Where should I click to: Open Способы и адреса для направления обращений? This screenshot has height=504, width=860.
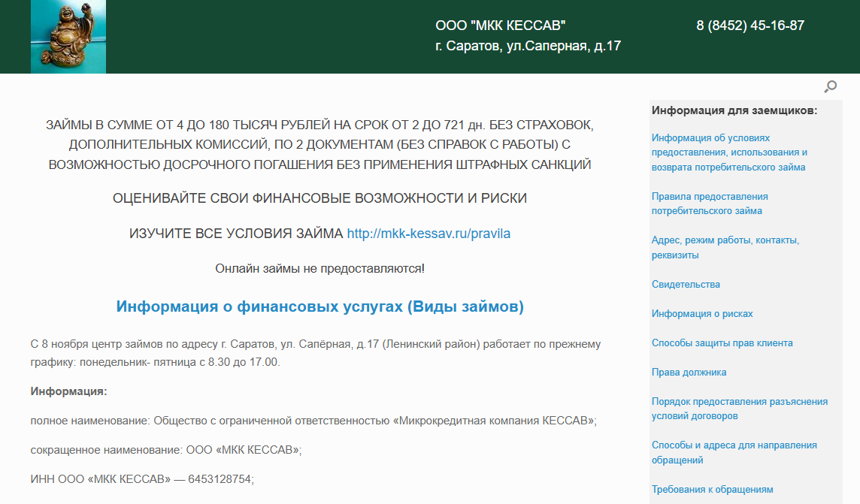pyautogui.click(x=734, y=453)
